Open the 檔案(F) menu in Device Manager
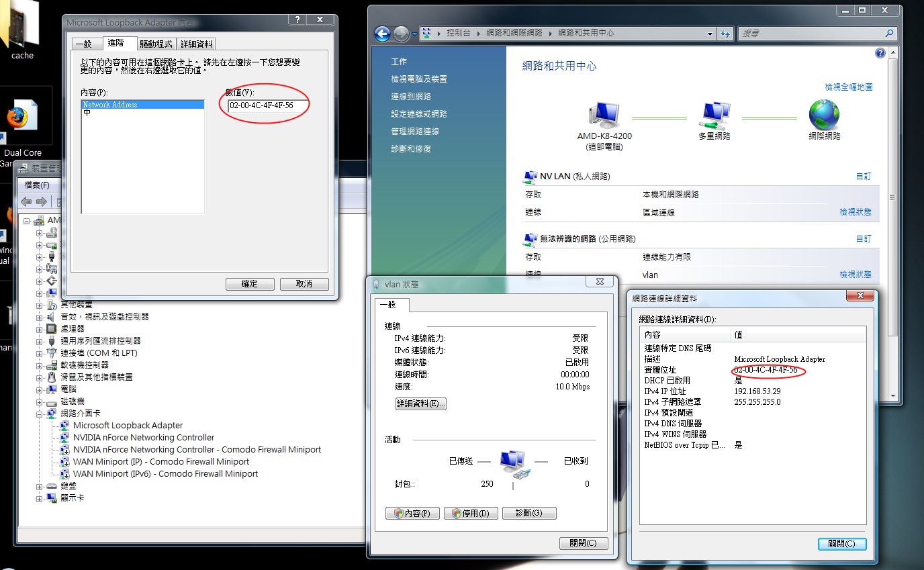Screen dimensions: 924x570 37,185
